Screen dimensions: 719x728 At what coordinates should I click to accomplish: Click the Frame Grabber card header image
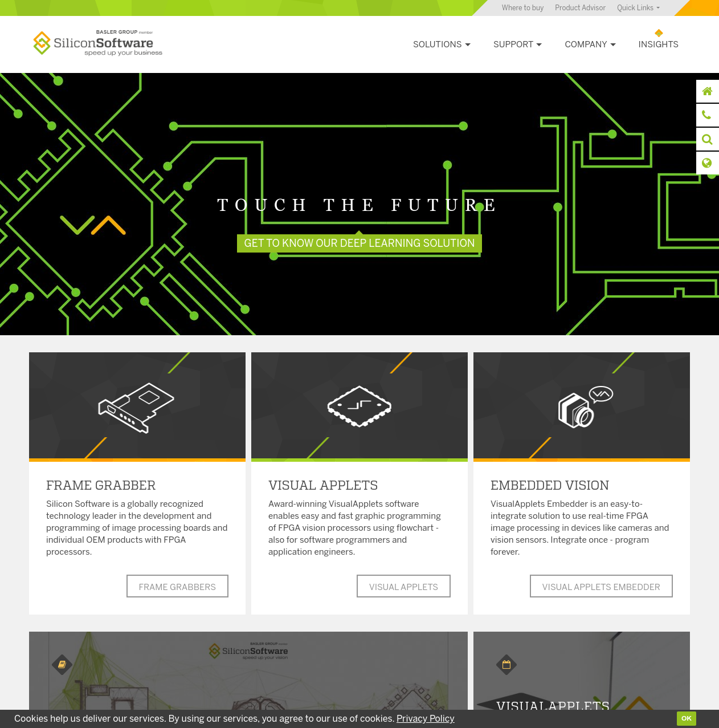[137, 406]
